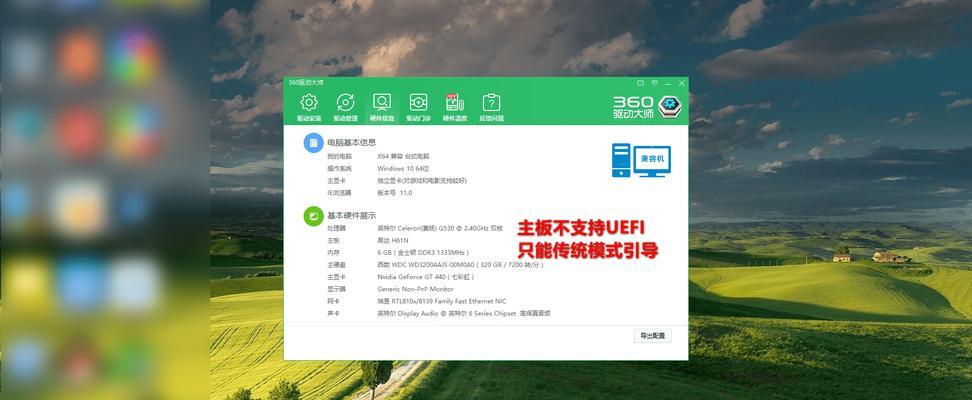Click the 360驱动大师 window title text

pyautogui.click(x=306, y=82)
